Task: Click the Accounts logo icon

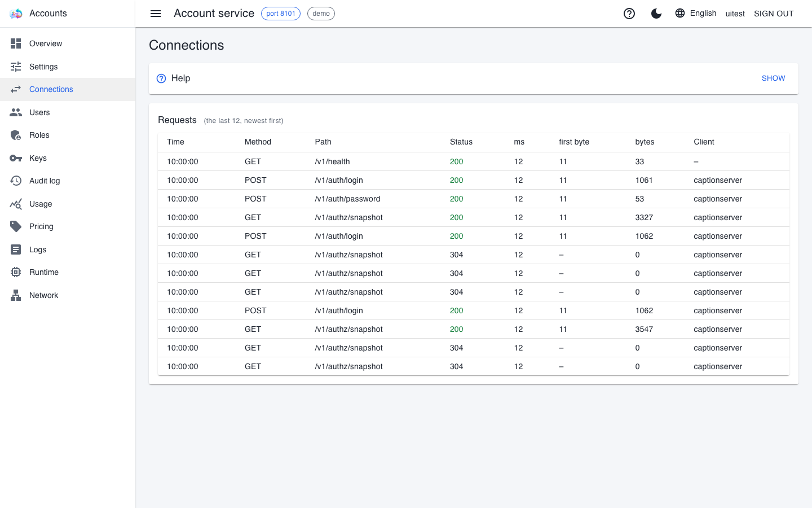Action: 16,14
